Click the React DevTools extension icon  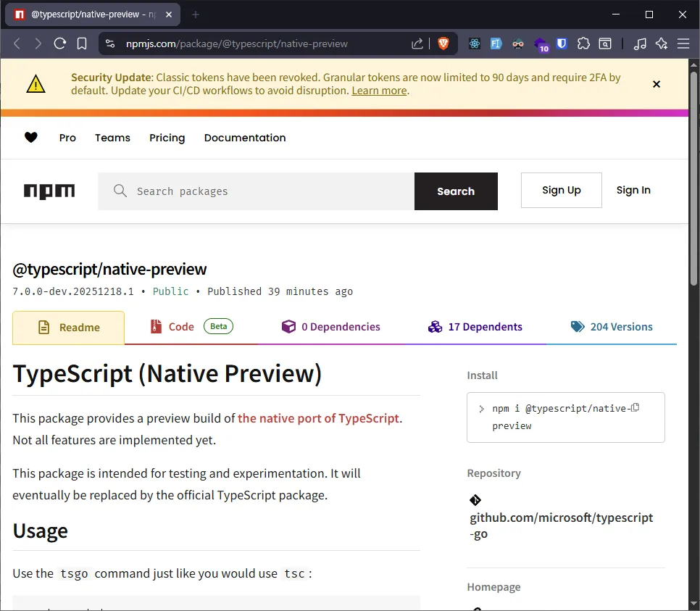point(475,43)
